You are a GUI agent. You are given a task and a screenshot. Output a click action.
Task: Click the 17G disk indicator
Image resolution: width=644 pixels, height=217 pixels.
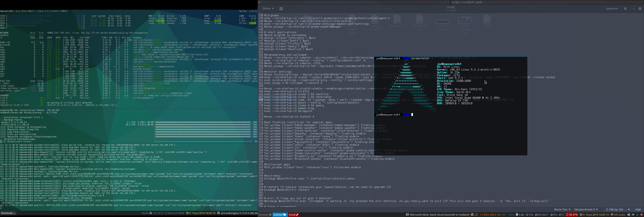(x=529, y=215)
